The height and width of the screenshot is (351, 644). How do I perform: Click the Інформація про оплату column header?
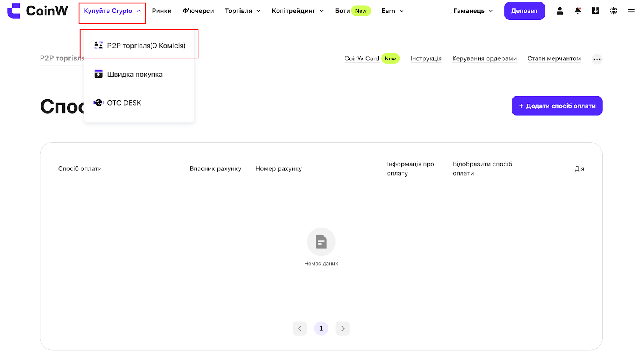(411, 168)
